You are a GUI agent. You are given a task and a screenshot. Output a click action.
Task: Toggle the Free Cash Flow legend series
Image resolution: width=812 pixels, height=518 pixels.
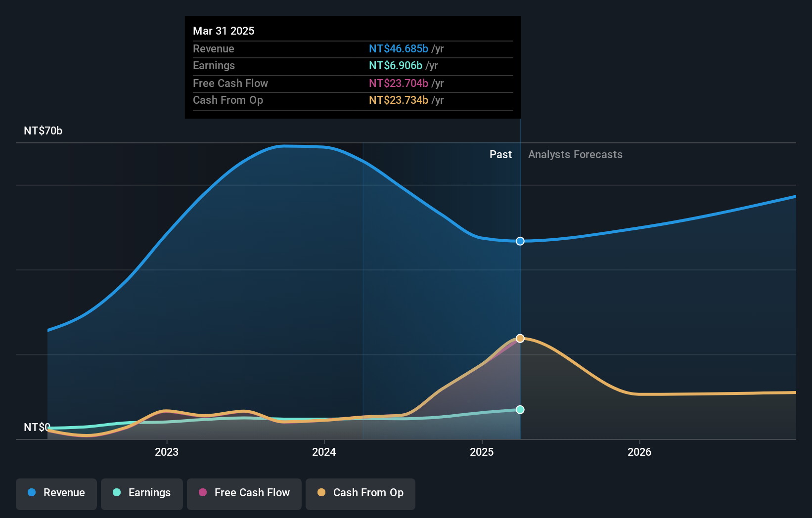coord(244,494)
